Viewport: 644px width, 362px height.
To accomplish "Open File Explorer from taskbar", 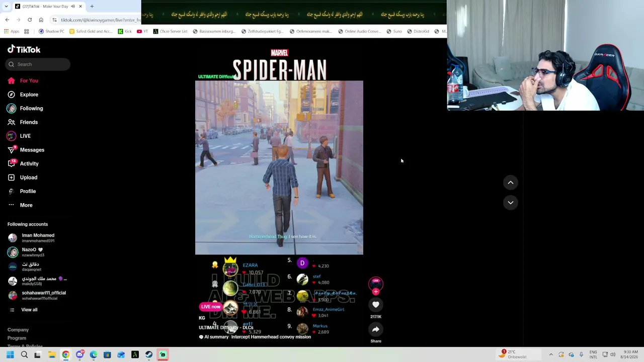I will (x=52, y=355).
